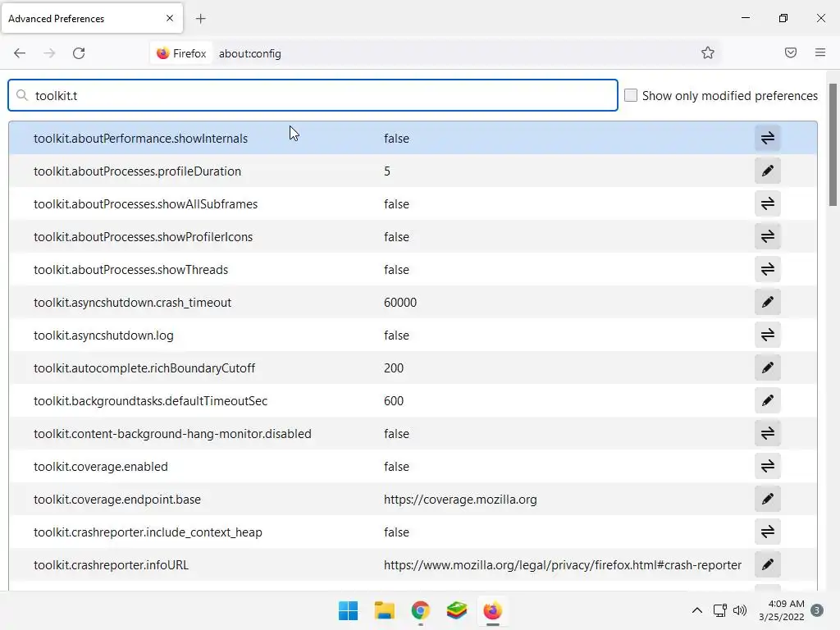Toggle toolkit.crashreporter.include_context_heap value
This screenshot has height=630, width=840.
[x=767, y=532]
